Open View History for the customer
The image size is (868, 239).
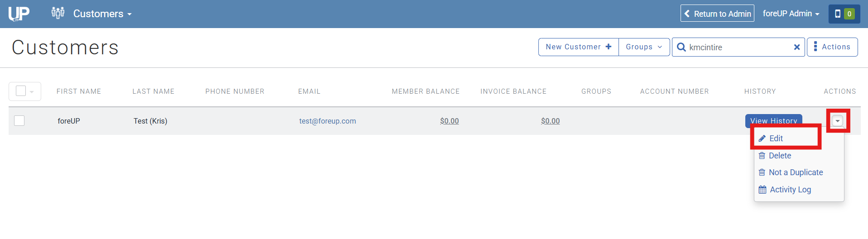pos(773,120)
